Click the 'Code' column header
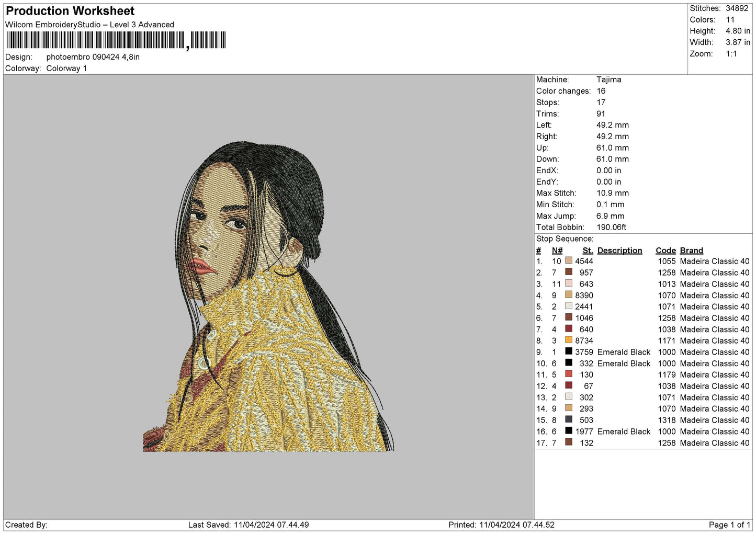Screen dimensions: 756x534 click(x=666, y=251)
